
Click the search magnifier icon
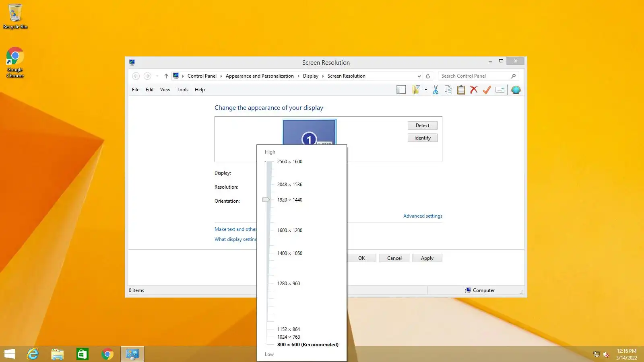(513, 76)
